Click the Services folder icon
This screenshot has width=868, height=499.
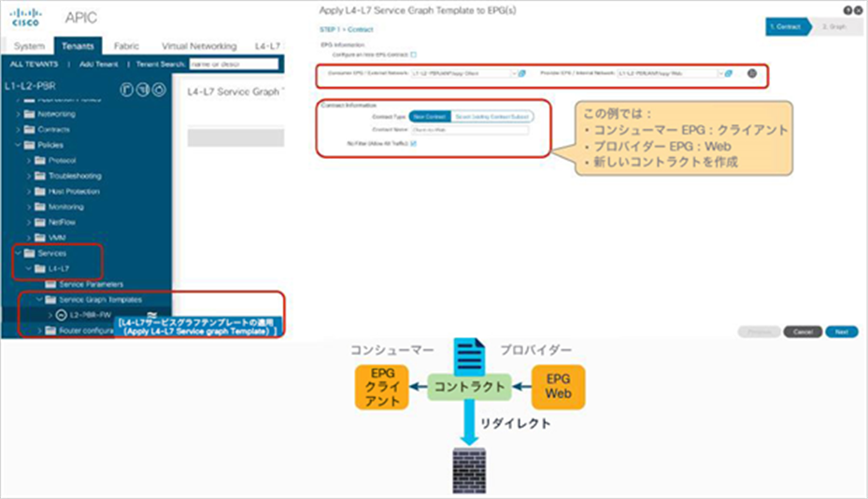coord(29,253)
